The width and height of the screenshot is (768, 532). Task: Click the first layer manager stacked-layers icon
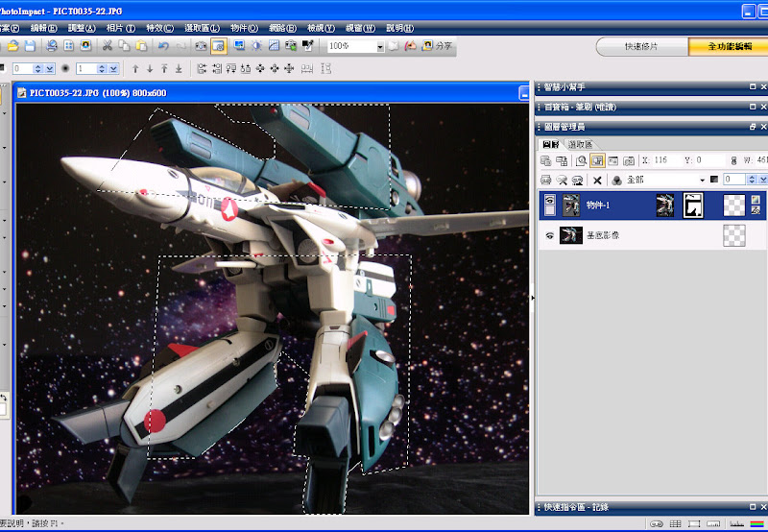point(545,160)
